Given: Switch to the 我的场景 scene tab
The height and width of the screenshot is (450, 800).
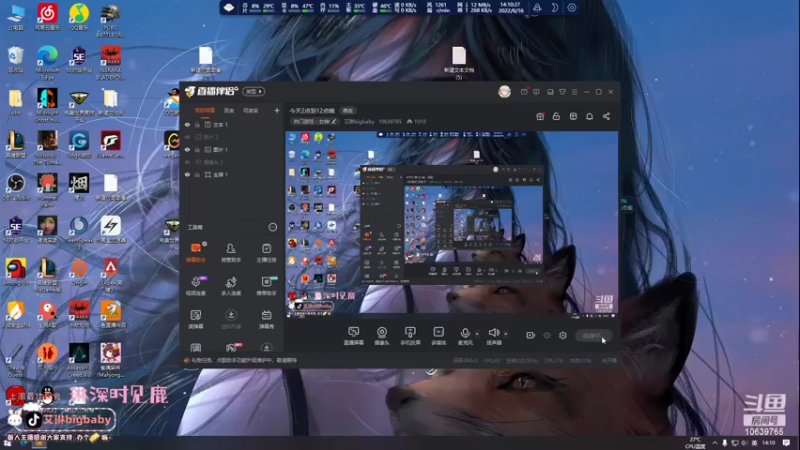Looking at the screenshot, I should tap(205, 111).
